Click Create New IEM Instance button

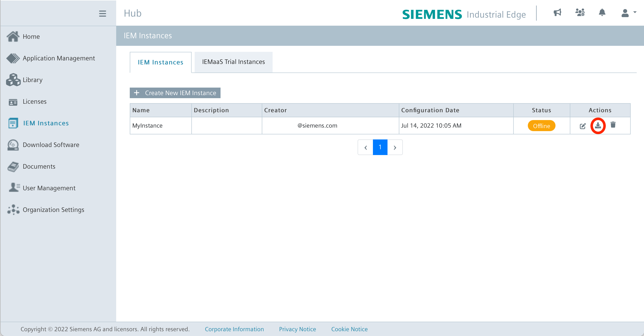[175, 93]
